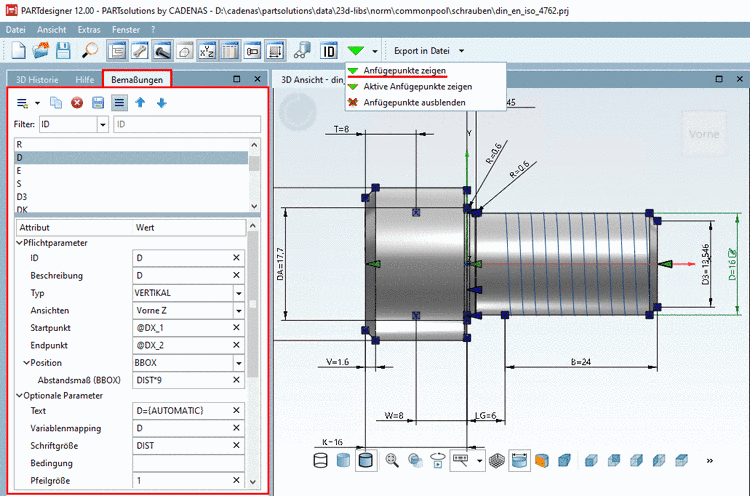
Task: Open the Typ VERTIKAL dropdown
Action: [238, 293]
